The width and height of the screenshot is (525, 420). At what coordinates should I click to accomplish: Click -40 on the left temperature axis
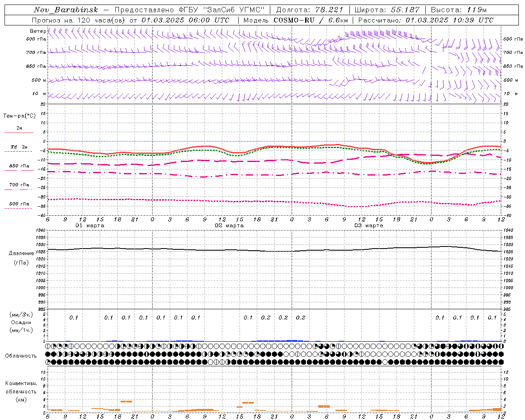tap(42, 215)
